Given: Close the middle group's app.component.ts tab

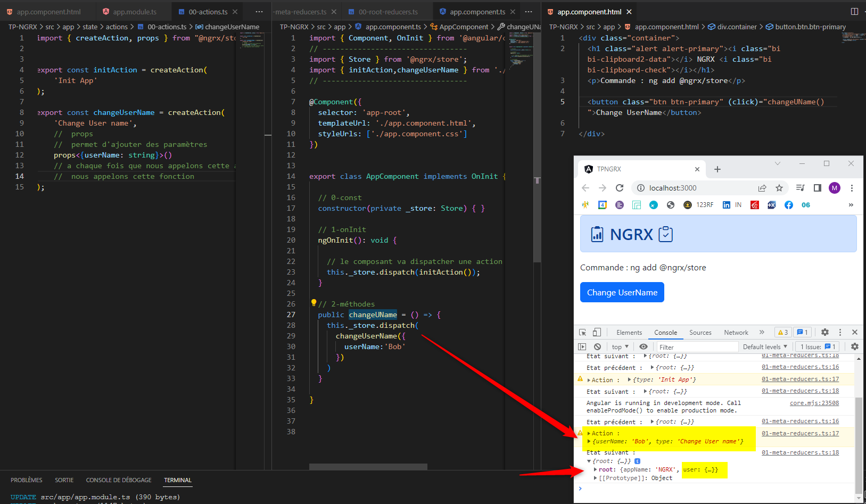Looking at the screenshot, I should click(x=513, y=12).
